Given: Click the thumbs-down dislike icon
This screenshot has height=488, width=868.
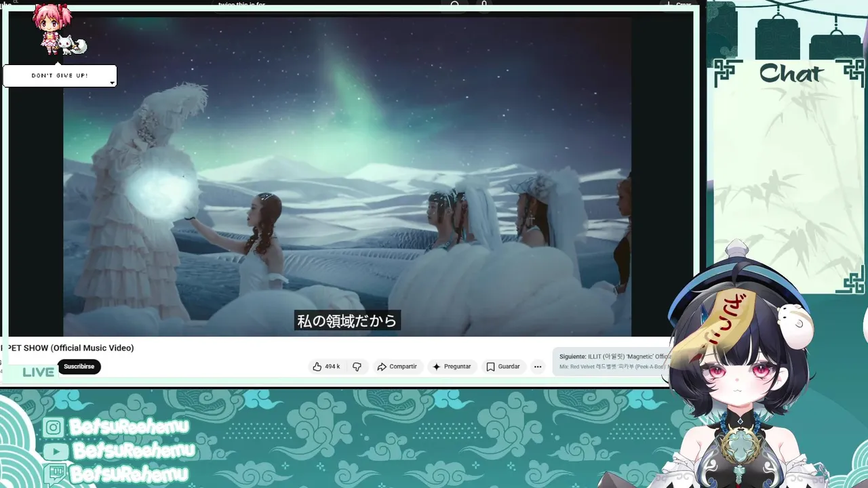Looking at the screenshot, I should pos(357,367).
